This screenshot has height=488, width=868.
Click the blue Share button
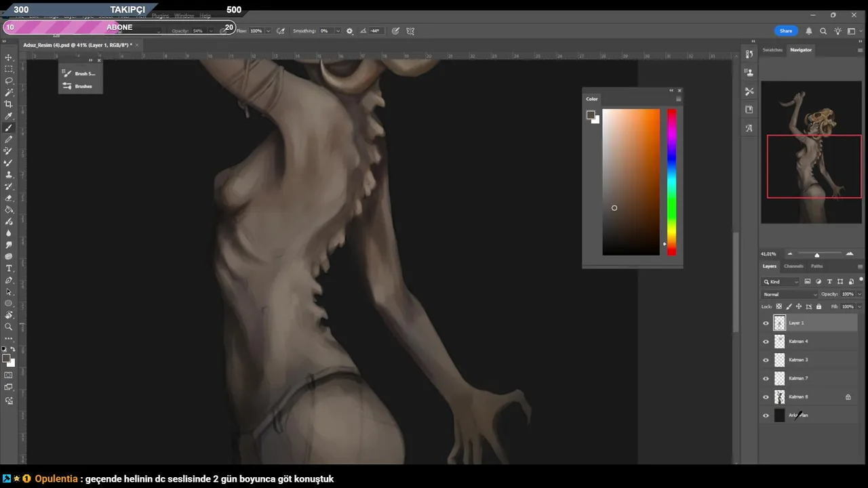(x=785, y=31)
